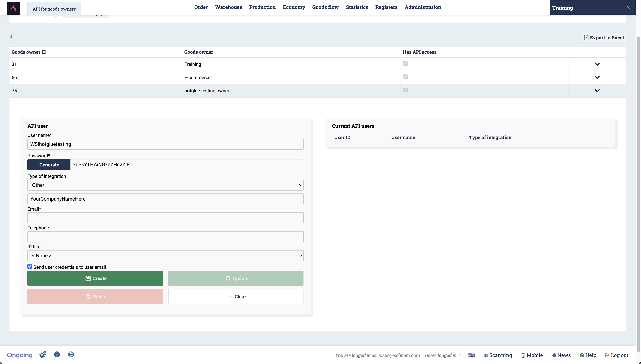Open Mobile view from footer

pos(532,355)
